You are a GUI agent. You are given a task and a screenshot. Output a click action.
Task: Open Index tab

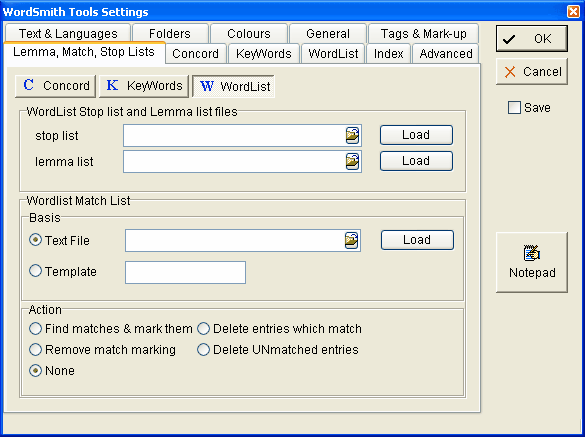coord(388,54)
